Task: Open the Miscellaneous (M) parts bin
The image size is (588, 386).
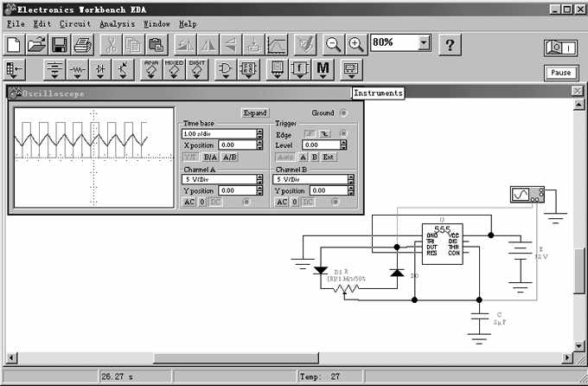Action: [x=323, y=69]
